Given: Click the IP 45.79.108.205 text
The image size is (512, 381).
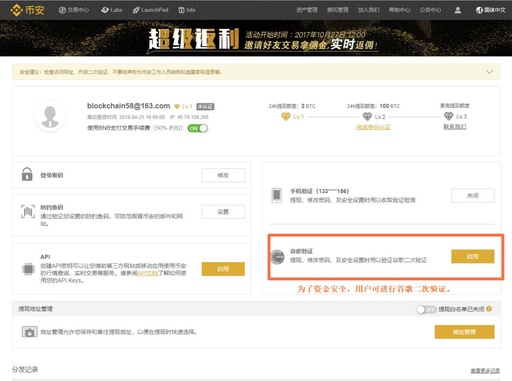Looking at the screenshot, I should tap(189, 117).
